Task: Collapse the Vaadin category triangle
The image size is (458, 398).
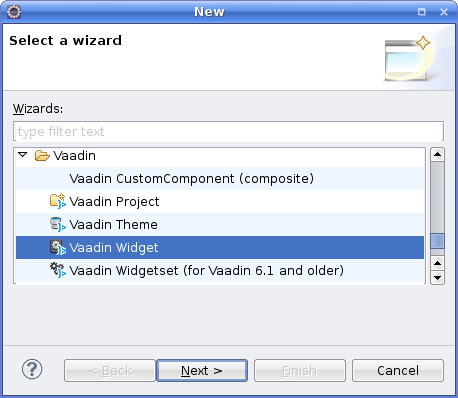Action: coord(23,155)
